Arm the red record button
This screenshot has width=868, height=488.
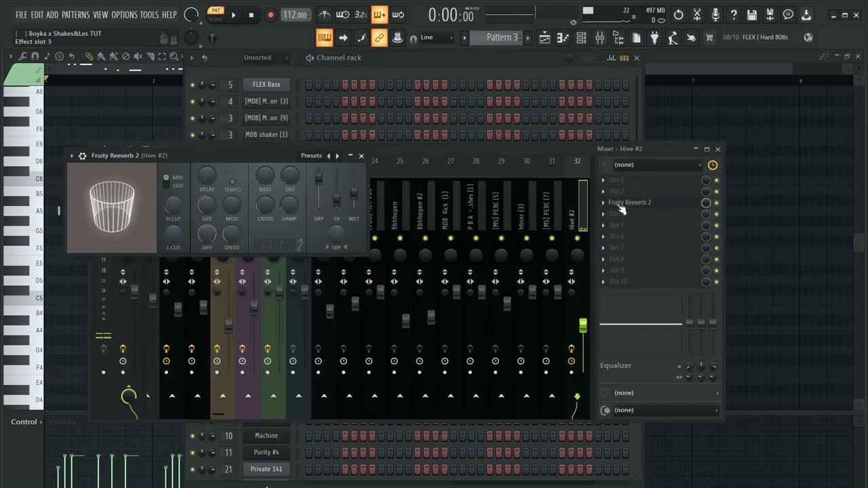(271, 15)
